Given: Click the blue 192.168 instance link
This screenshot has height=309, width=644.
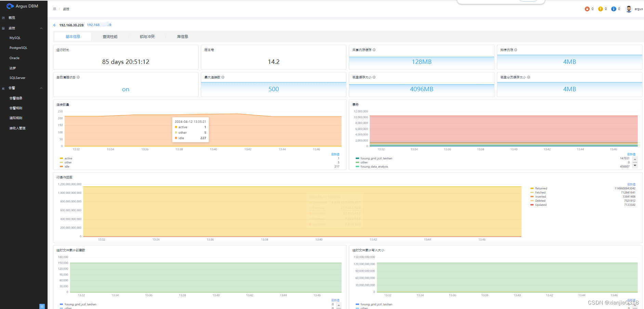Looking at the screenshot, I should tap(99, 25).
